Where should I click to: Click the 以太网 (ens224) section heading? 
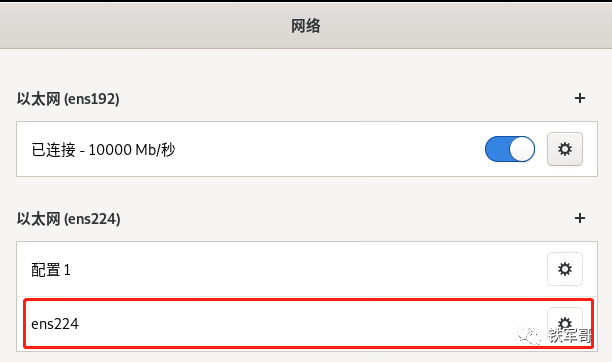68,219
